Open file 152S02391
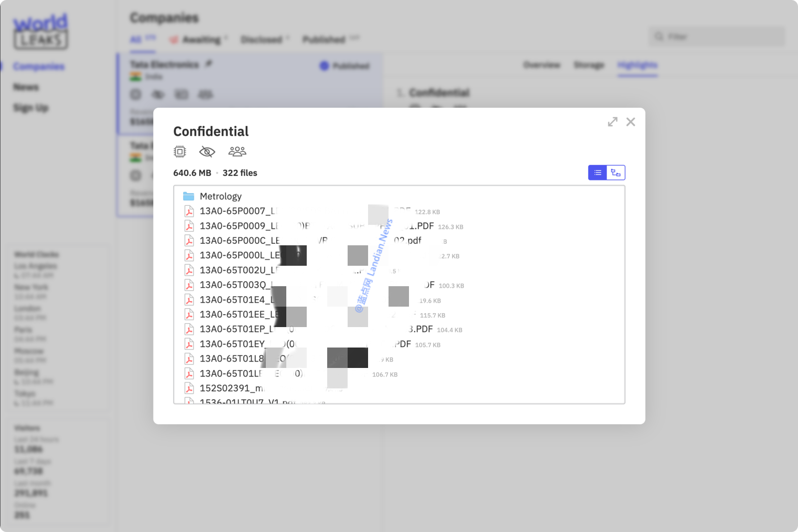The height and width of the screenshot is (532, 798). pyautogui.click(x=232, y=388)
